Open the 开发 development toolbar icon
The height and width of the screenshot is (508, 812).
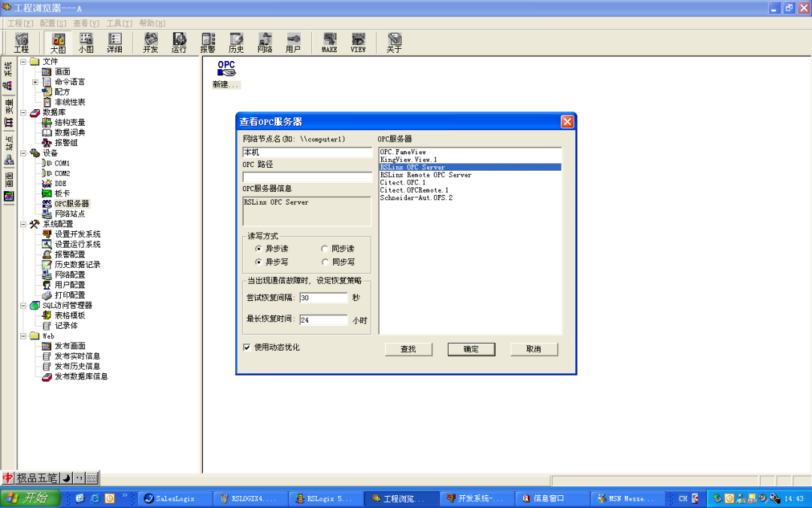tap(150, 42)
